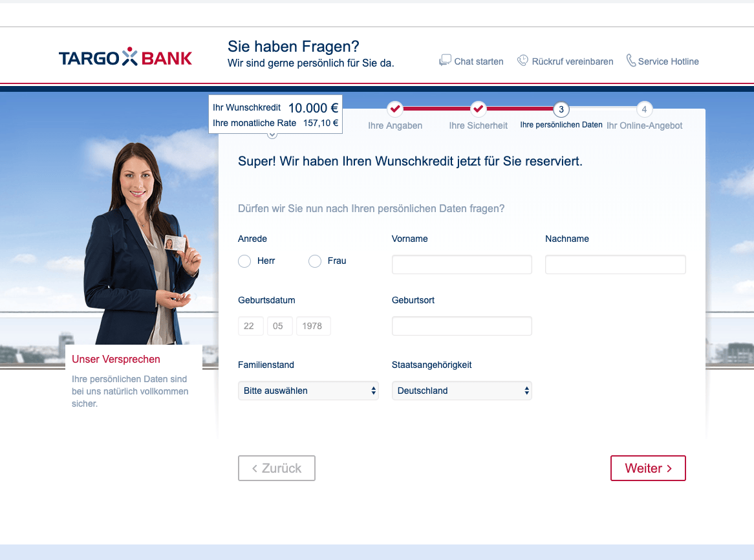Go to Ihre Sicherheit step label

tap(479, 125)
